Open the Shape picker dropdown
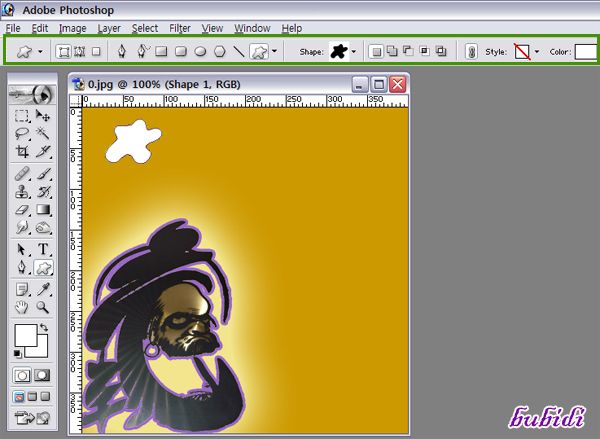 click(x=354, y=51)
